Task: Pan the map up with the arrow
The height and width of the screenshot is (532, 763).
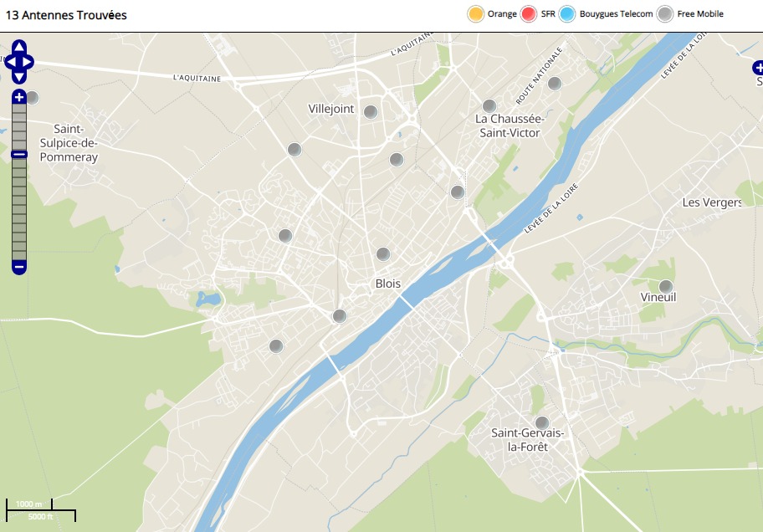Action: (19, 47)
